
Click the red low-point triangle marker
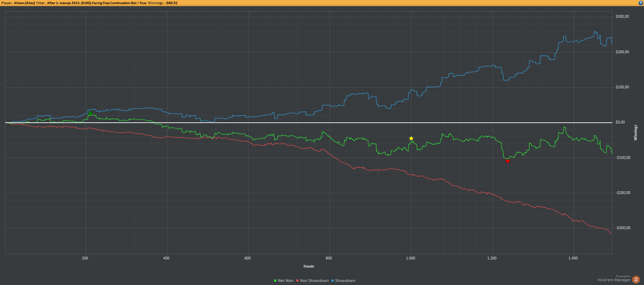pos(507,161)
